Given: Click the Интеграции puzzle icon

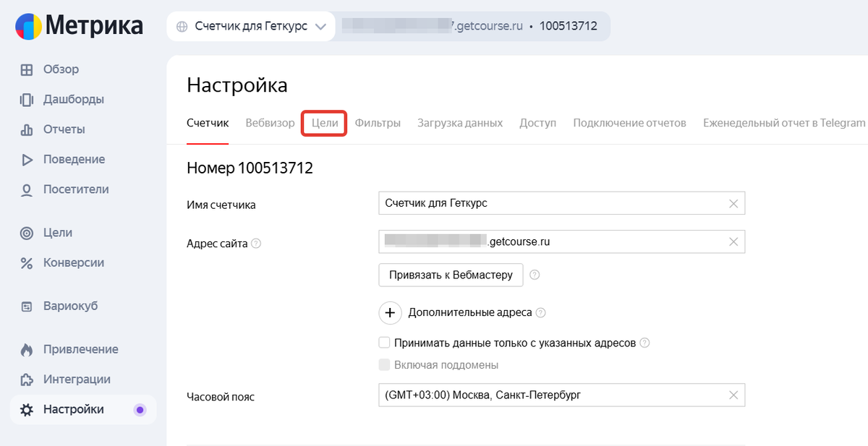Looking at the screenshot, I should [27, 379].
